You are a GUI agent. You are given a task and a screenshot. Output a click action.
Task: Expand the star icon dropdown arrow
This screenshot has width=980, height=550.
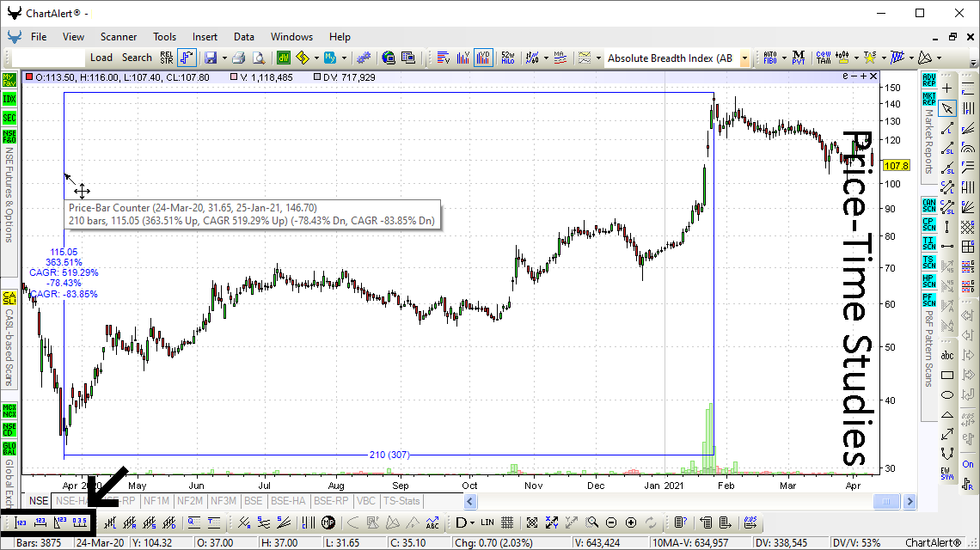coord(884,58)
